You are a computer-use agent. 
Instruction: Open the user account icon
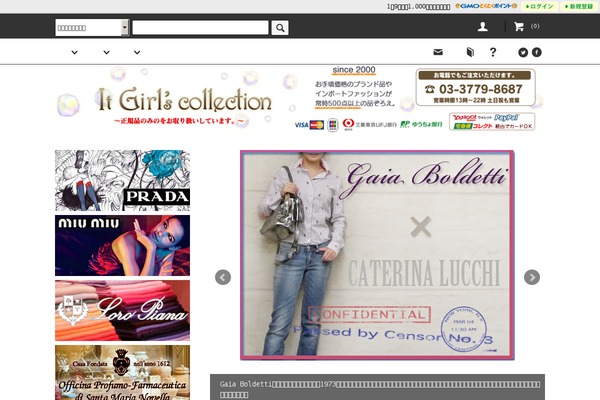click(x=483, y=26)
